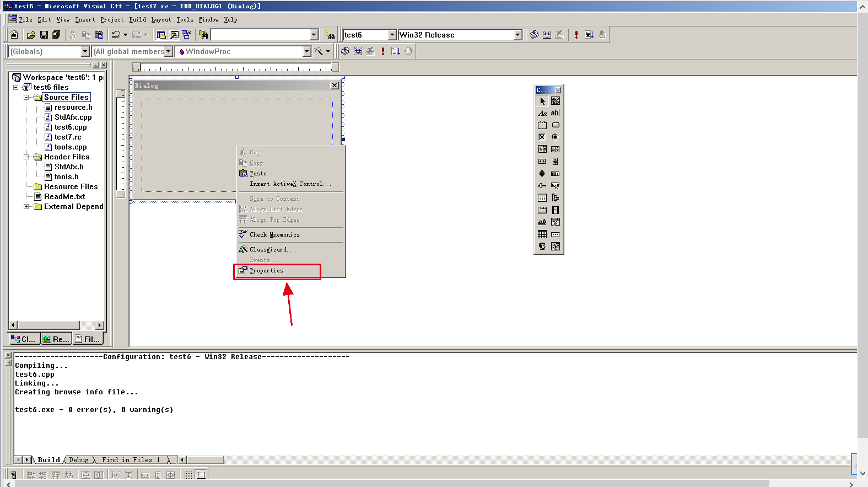This screenshot has width=868, height=487.
Task: Click the Search binoculars icon with question mark
Action: [x=330, y=35]
